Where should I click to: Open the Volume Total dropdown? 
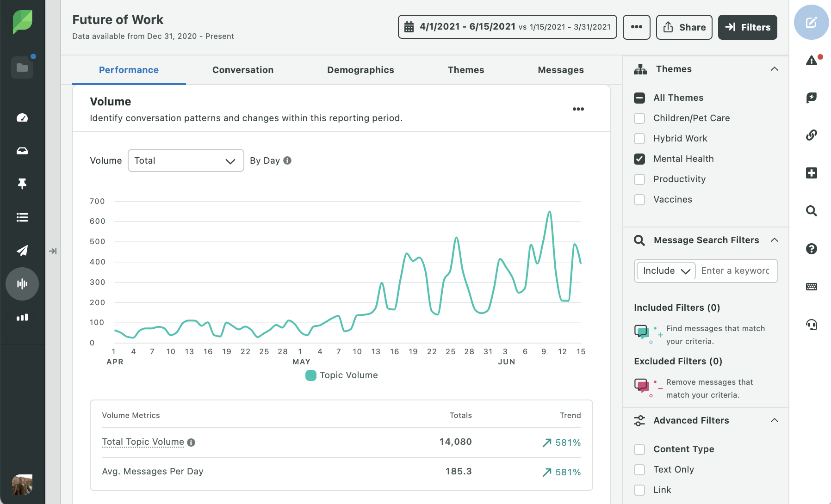pos(186,160)
